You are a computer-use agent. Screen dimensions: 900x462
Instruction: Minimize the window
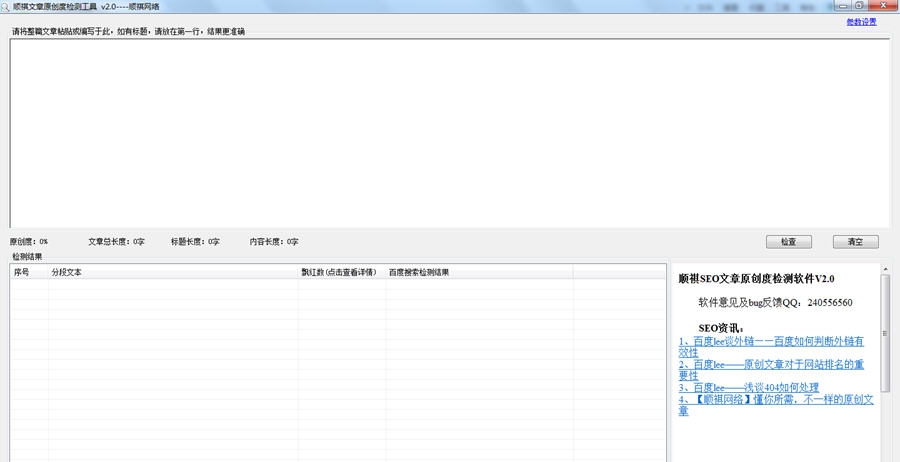point(843,5)
